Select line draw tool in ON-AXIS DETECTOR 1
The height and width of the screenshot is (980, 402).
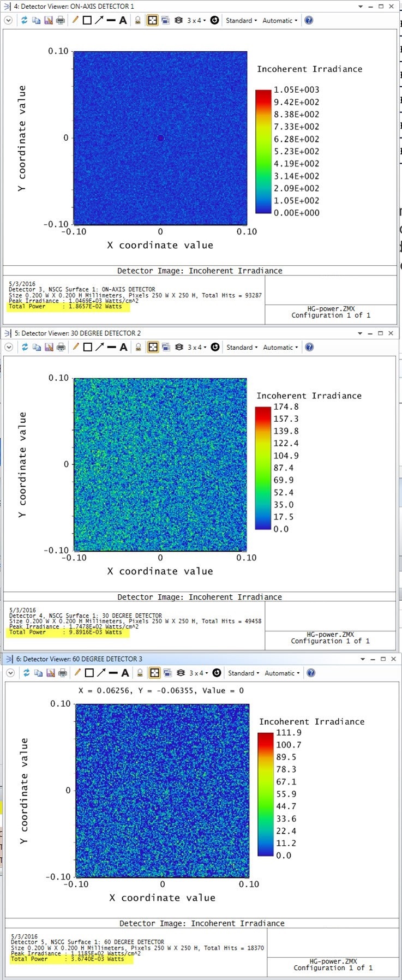coord(111,20)
